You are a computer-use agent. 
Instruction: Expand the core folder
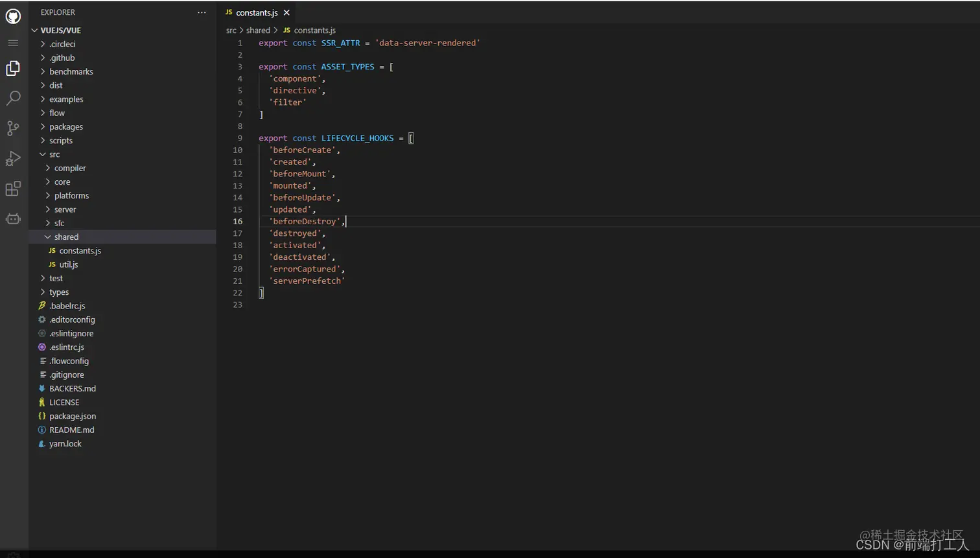click(x=122, y=182)
